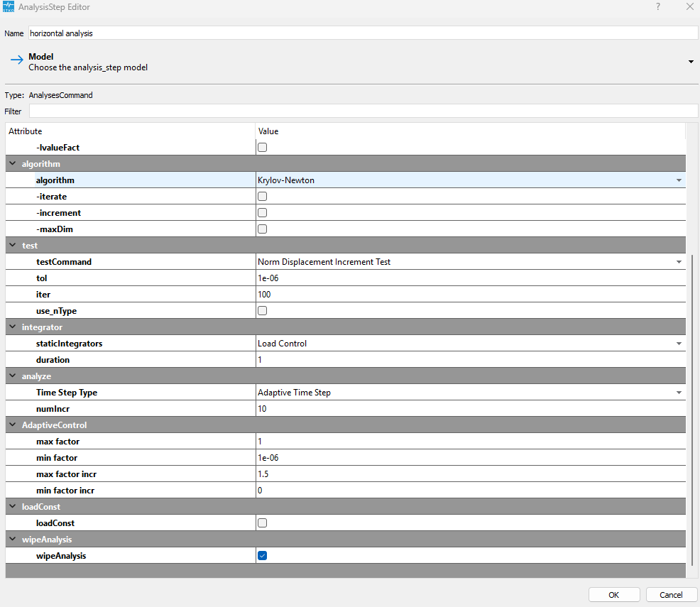Select the min factor value 1e-06
Screen dimensions: 700x607
coord(471,458)
